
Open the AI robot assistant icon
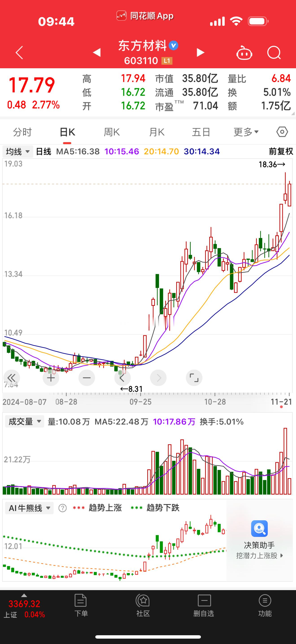click(x=244, y=53)
